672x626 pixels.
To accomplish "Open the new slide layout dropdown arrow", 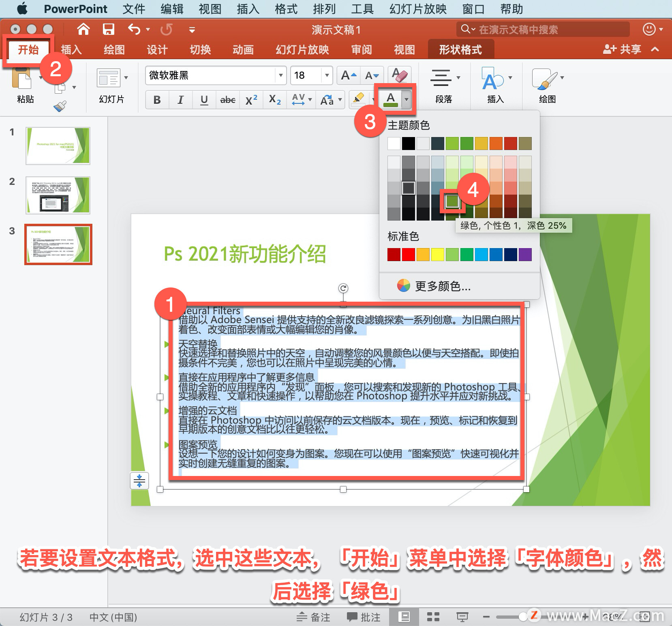I will [x=126, y=78].
